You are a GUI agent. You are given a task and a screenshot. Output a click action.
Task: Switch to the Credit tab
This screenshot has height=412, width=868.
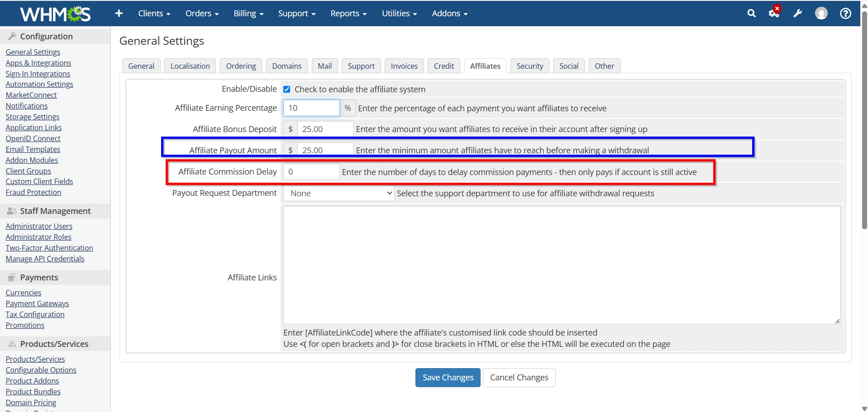[444, 66]
